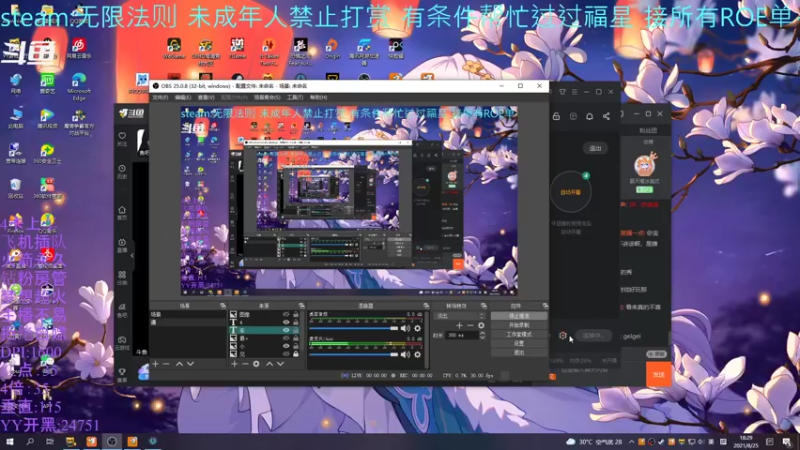The height and width of the screenshot is (450, 800).
Task: Click transition duration 300 ms field
Action: pyautogui.click(x=462, y=335)
